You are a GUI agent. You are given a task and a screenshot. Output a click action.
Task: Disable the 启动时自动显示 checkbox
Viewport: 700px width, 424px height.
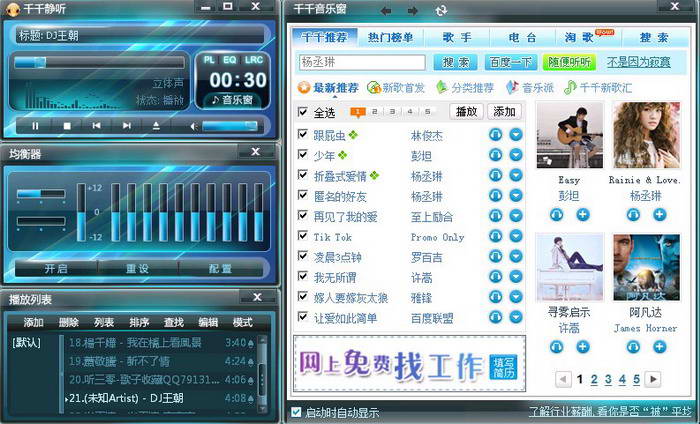(x=296, y=411)
